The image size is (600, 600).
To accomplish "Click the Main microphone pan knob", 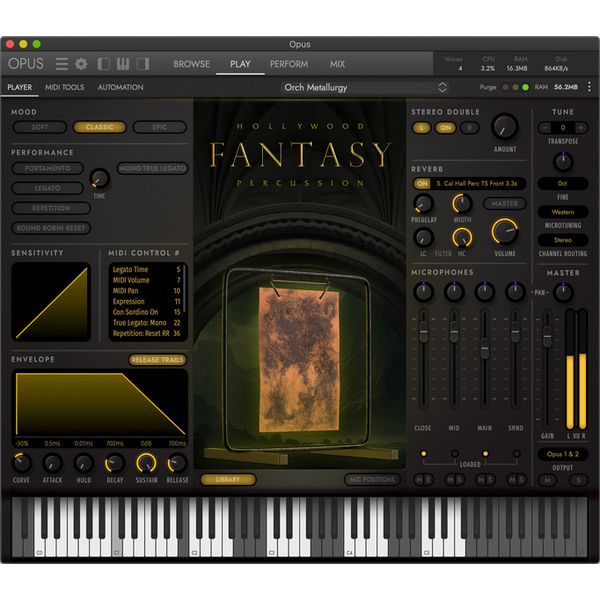I will [x=485, y=292].
